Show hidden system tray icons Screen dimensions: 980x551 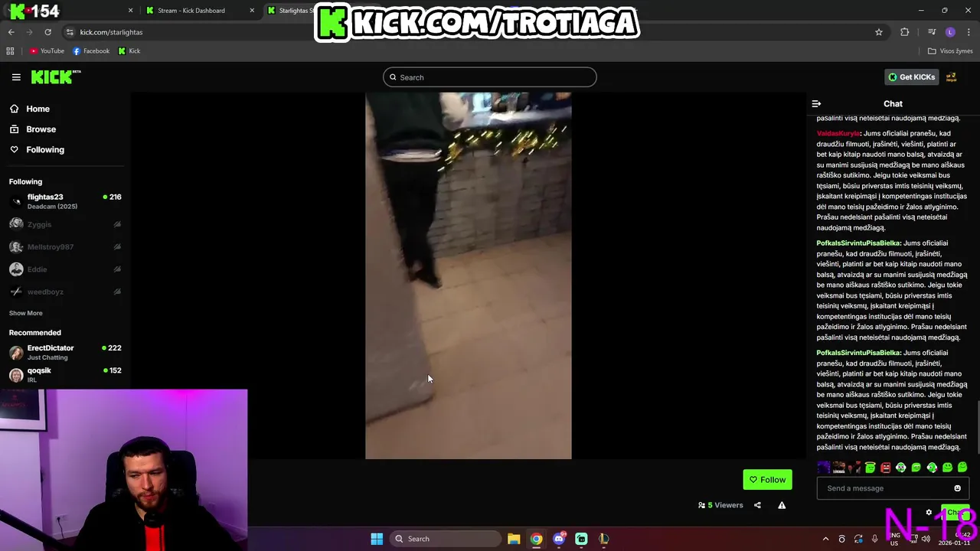[825, 539]
